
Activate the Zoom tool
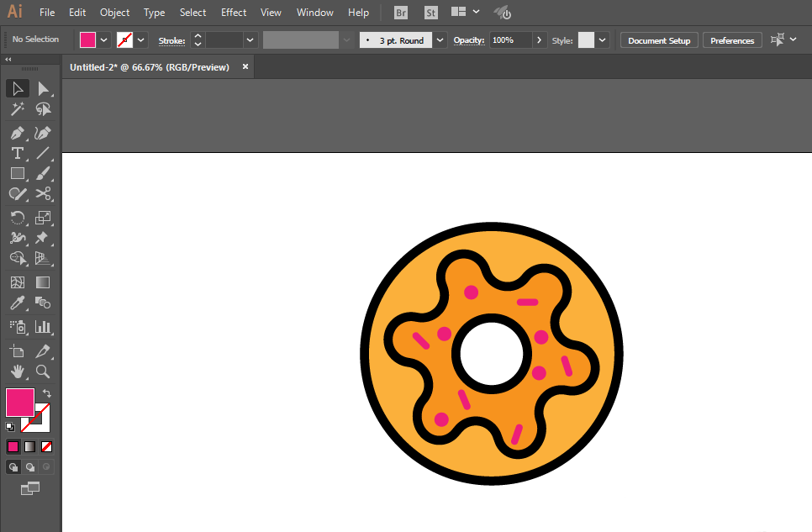[x=43, y=371]
